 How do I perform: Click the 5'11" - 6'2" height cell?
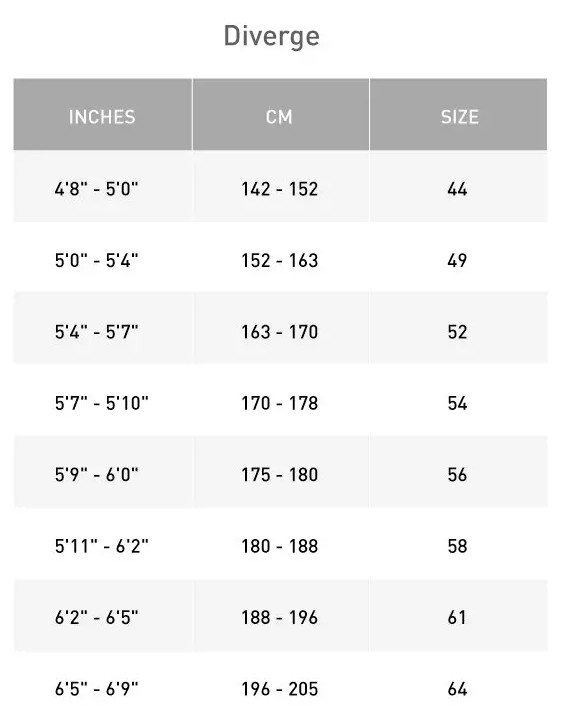[x=102, y=545]
